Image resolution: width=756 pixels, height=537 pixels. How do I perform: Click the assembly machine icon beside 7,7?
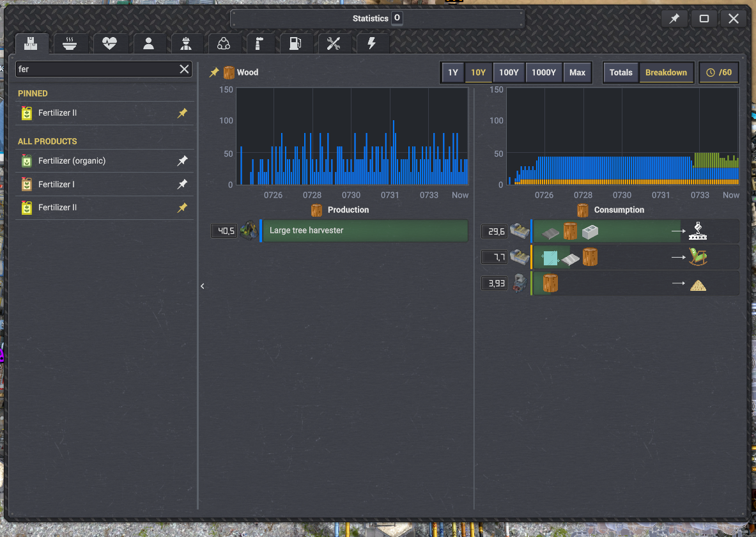coord(520,257)
